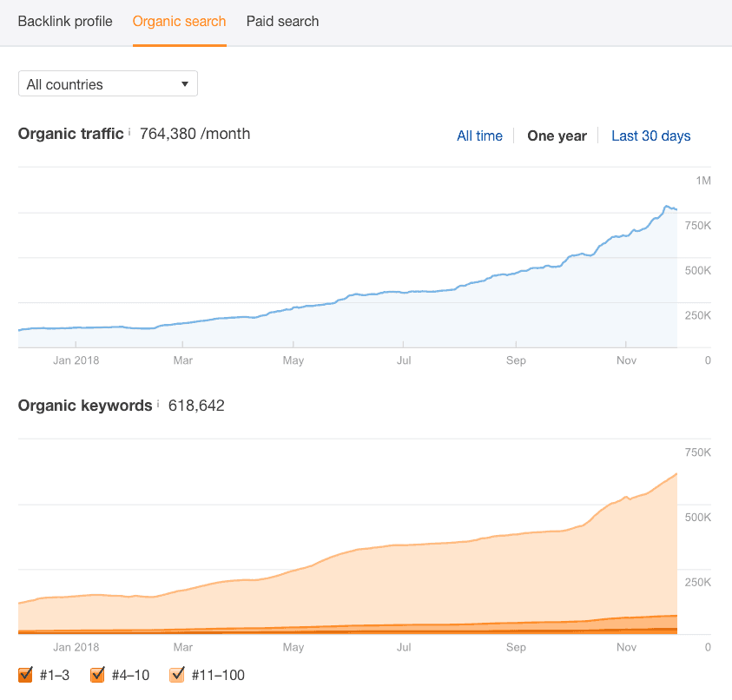
Task: Click info icon beside Organic keywords
Action: click(158, 404)
